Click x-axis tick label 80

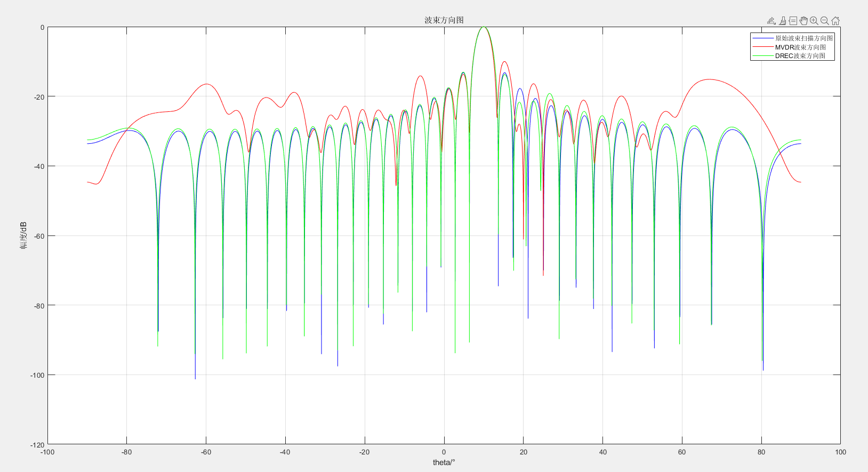tap(761, 452)
